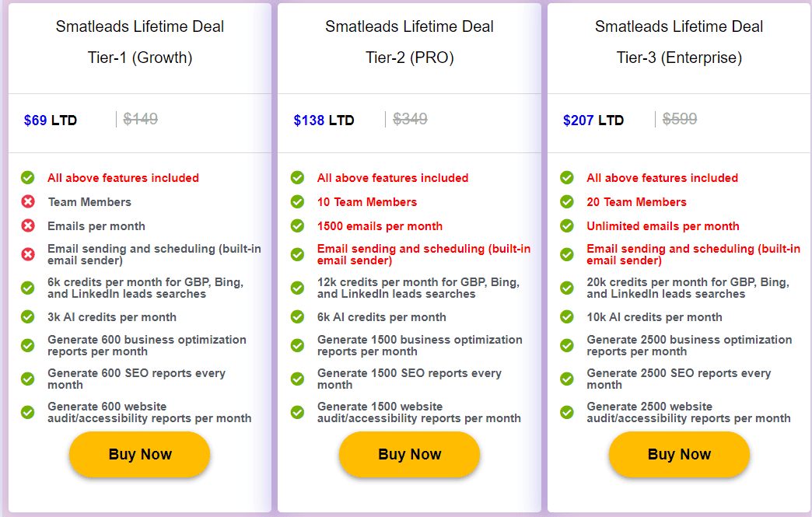Select the 'Smatleads Lifetime Deal Tier-3 (Enterprise)' header
Screen dimensions: 812x517
coord(678,42)
